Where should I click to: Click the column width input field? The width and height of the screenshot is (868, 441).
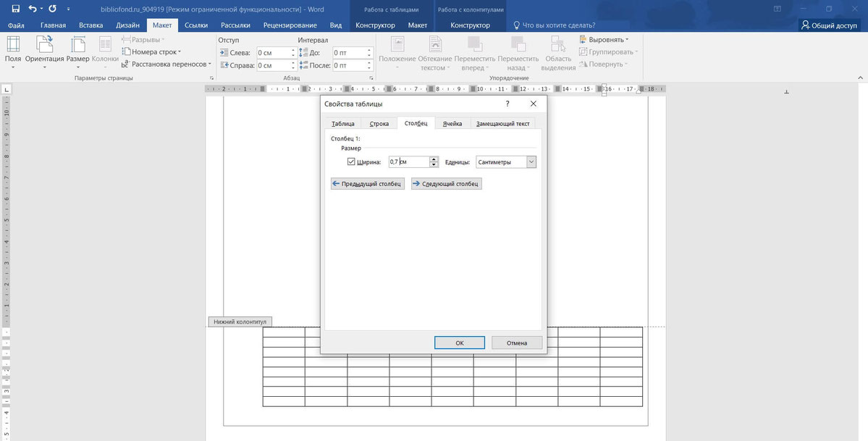[408, 162]
